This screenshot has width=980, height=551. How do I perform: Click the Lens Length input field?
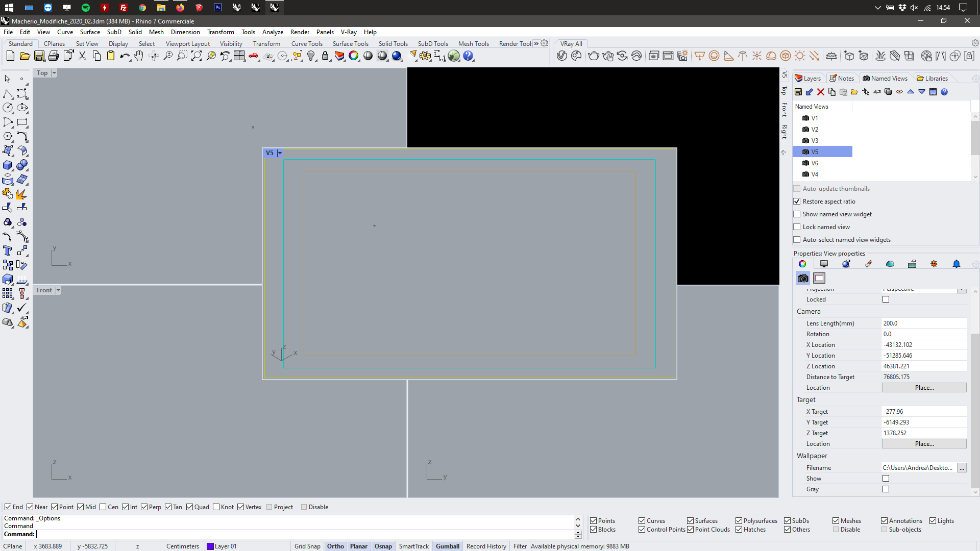coord(922,323)
